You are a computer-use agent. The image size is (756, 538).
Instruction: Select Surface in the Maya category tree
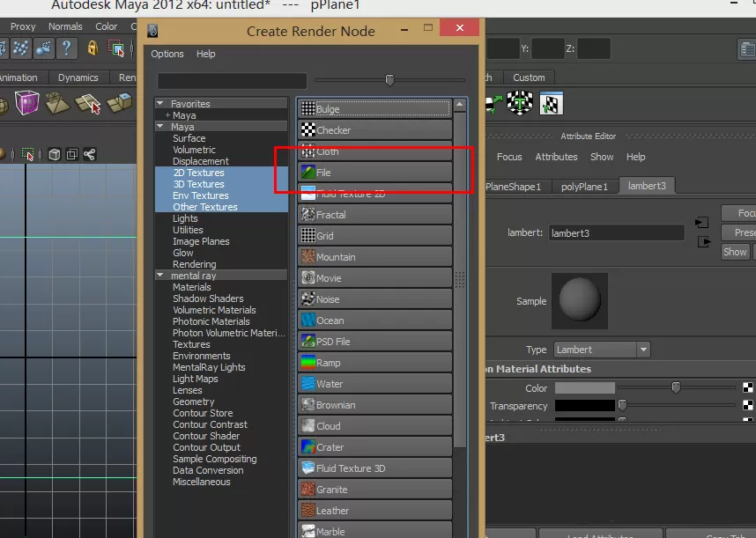pyautogui.click(x=189, y=138)
